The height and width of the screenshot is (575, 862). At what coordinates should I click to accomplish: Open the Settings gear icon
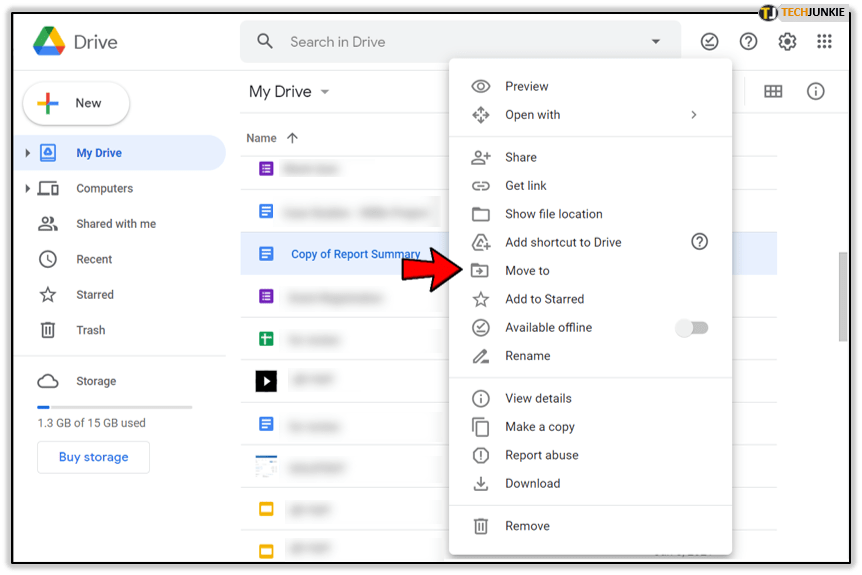coord(787,41)
